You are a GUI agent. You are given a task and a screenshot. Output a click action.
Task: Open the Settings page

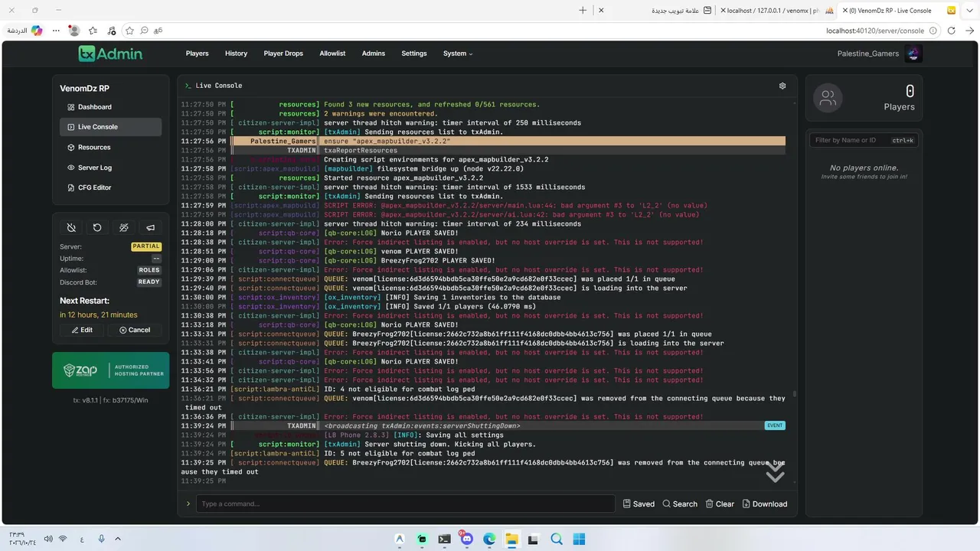coord(414,54)
